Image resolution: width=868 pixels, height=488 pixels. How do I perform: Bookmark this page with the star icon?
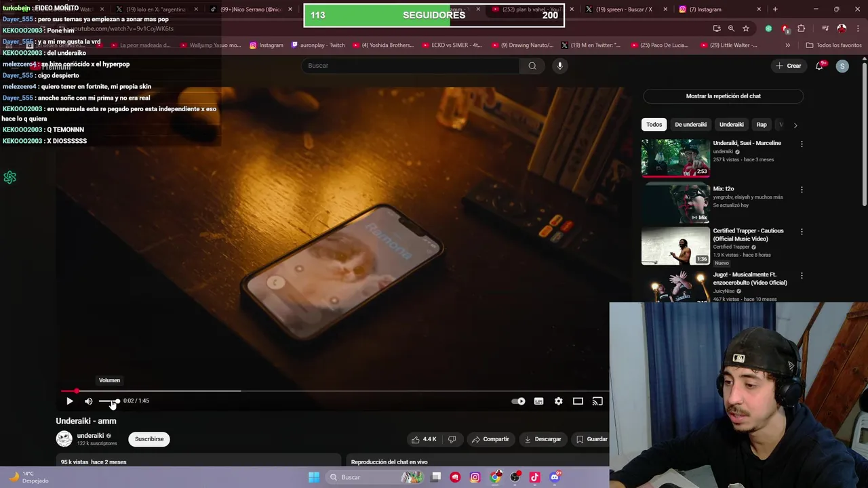point(746,28)
